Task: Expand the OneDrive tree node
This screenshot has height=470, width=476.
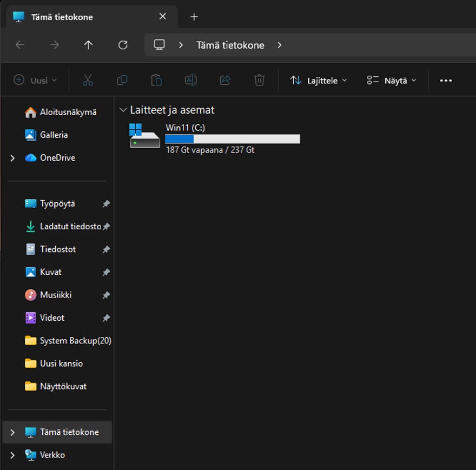Action: (x=12, y=158)
